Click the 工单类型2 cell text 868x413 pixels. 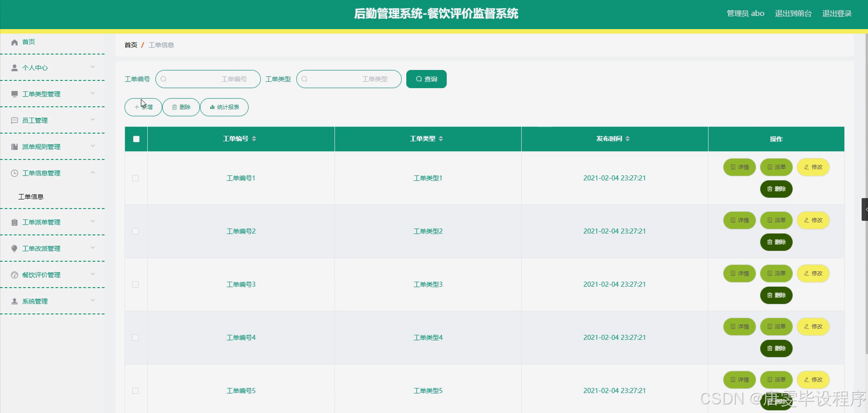tap(428, 231)
